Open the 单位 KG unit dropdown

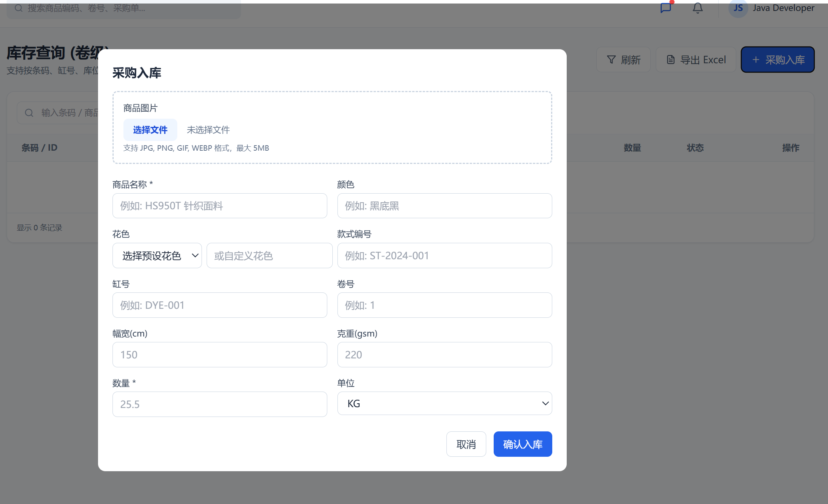coord(444,403)
